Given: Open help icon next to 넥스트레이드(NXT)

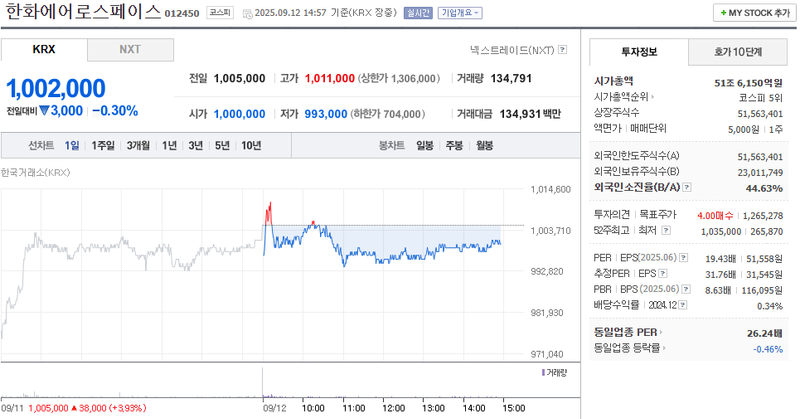Looking at the screenshot, I should click(562, 50).
